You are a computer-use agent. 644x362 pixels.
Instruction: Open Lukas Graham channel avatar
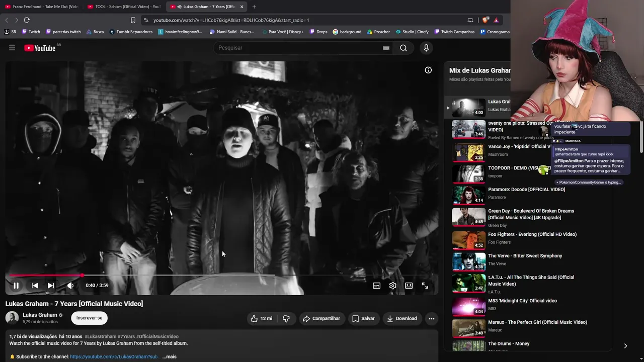pos(12,318)
